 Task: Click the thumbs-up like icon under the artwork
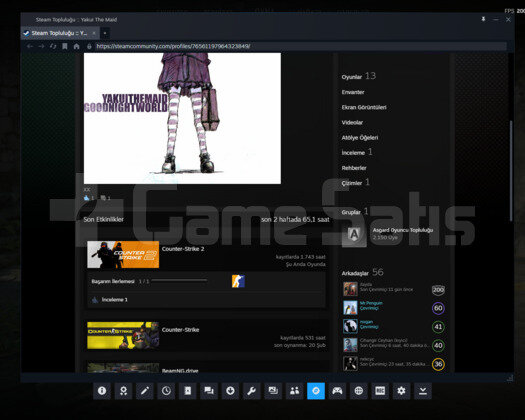[x=86, y=198]
